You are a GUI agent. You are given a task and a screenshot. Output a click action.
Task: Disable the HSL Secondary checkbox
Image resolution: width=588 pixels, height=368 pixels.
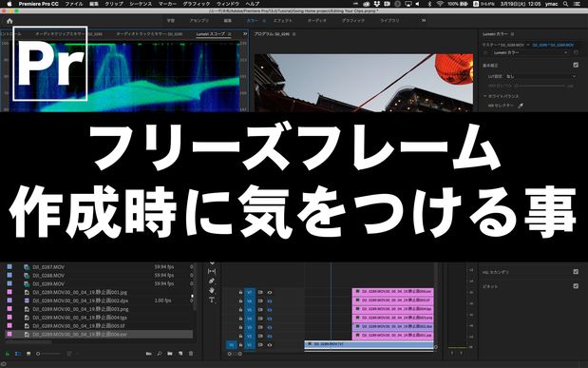click(576, 272)
